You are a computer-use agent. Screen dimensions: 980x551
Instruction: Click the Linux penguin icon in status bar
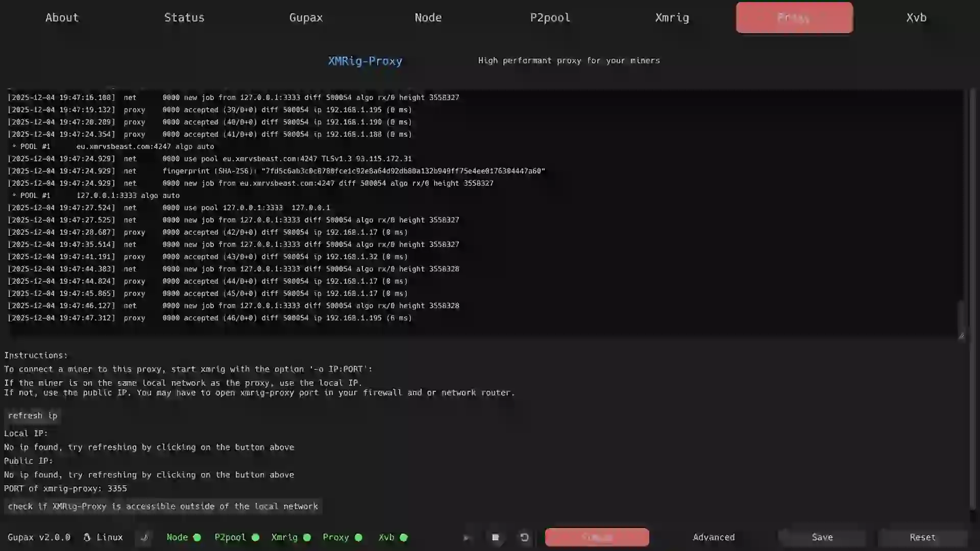[88, 537]
